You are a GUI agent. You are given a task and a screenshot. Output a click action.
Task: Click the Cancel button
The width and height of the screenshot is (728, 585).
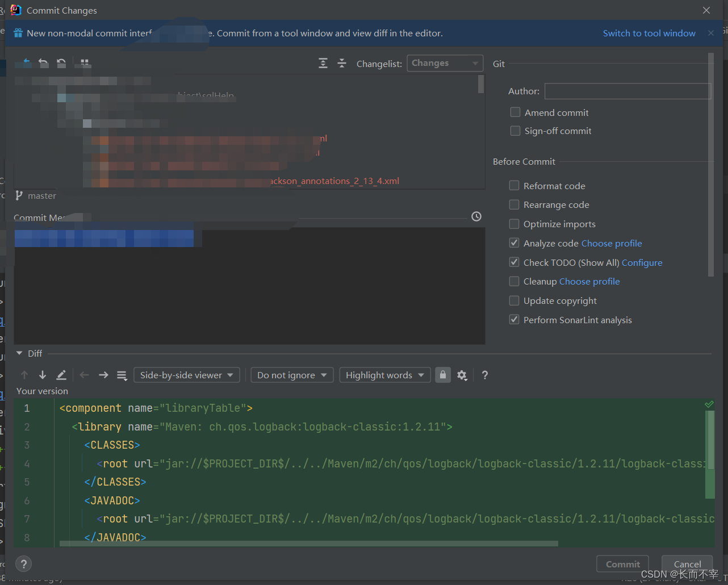tap(687, 564)
